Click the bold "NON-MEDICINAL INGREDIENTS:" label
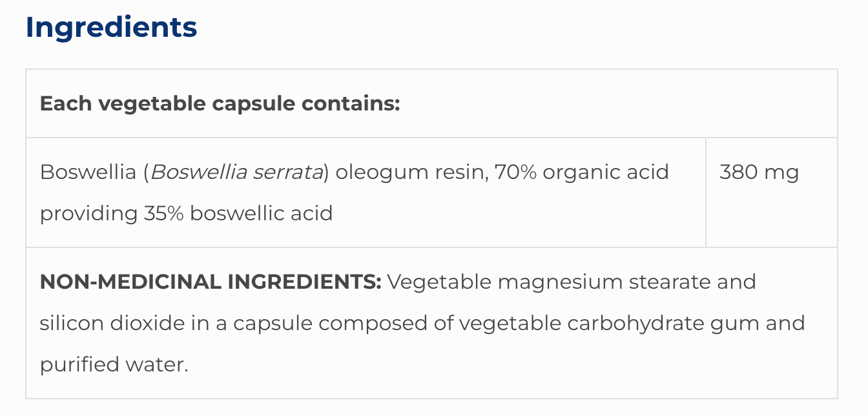 [211, 282]
